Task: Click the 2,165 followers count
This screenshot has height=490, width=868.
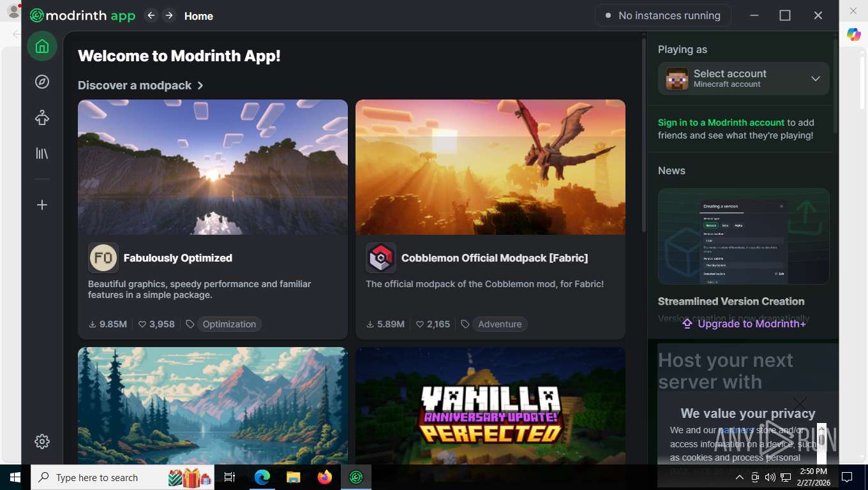Action: pyautogui.click(x=433, y=324)
